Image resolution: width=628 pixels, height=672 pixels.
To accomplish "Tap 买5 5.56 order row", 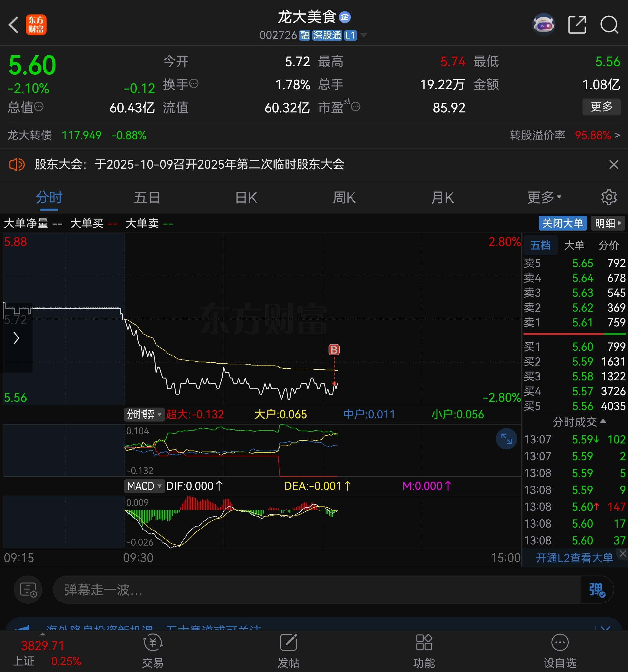I will click(575, 406).
